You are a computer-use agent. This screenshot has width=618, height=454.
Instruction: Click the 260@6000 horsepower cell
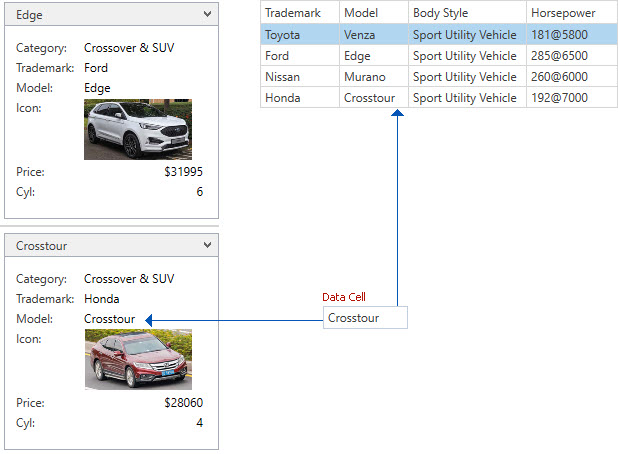point(572,76)
